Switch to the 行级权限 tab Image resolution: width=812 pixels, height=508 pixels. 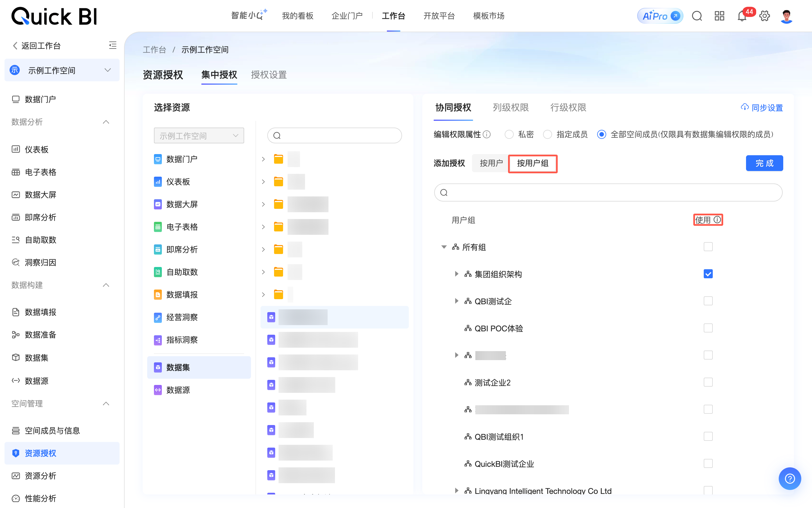(568, 108)
